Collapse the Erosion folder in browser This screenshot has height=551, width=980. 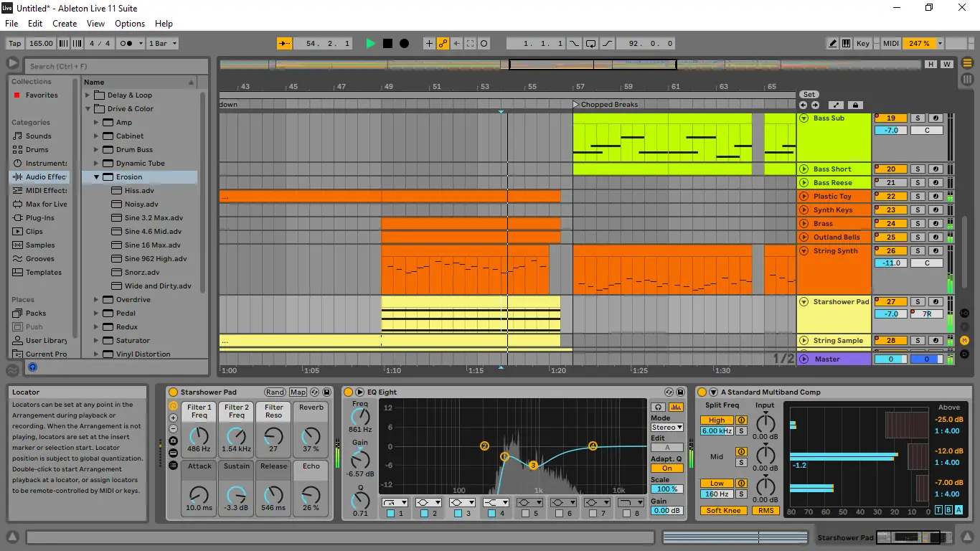tap(97, 177)
